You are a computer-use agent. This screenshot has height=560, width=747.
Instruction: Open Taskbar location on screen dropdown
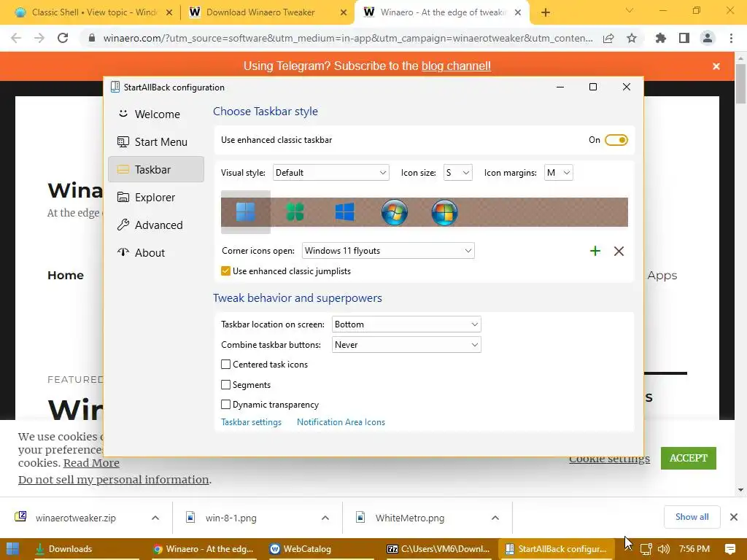[x=406, y=324]
